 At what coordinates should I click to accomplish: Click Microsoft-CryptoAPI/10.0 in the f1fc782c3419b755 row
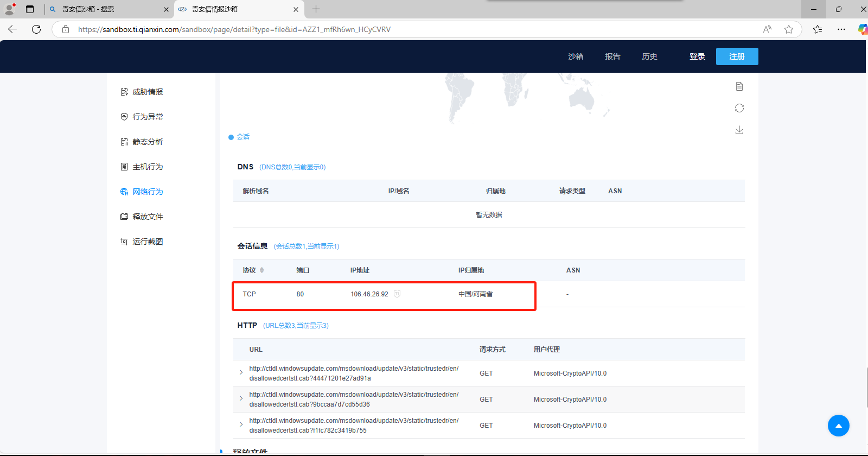570,425
